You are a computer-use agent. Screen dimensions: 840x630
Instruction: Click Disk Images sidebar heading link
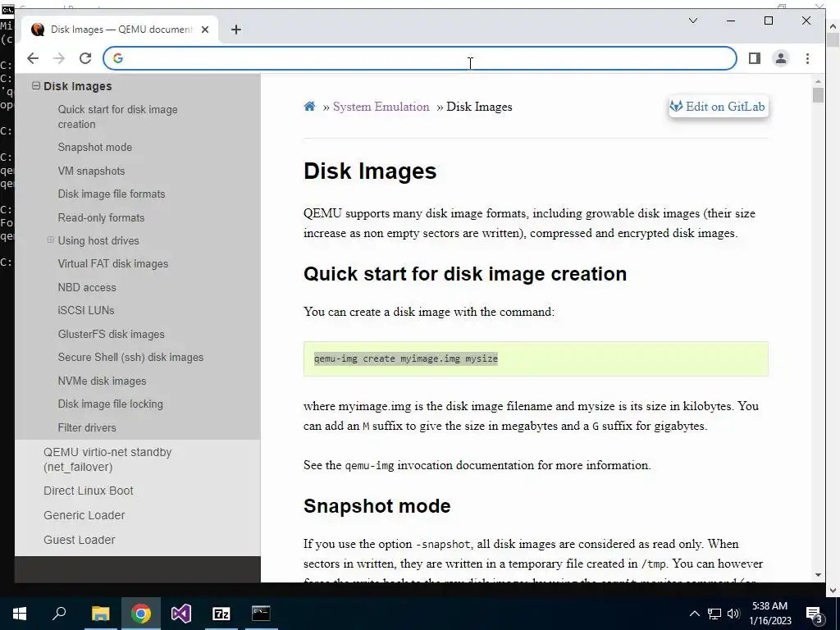click(x=78, y=86)
